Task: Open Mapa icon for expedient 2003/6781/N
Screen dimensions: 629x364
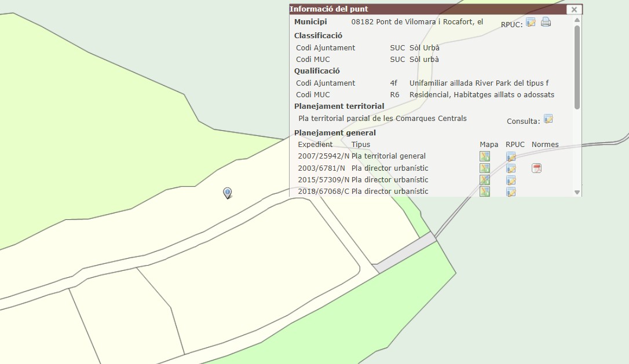Action: [x=485, y=168]
